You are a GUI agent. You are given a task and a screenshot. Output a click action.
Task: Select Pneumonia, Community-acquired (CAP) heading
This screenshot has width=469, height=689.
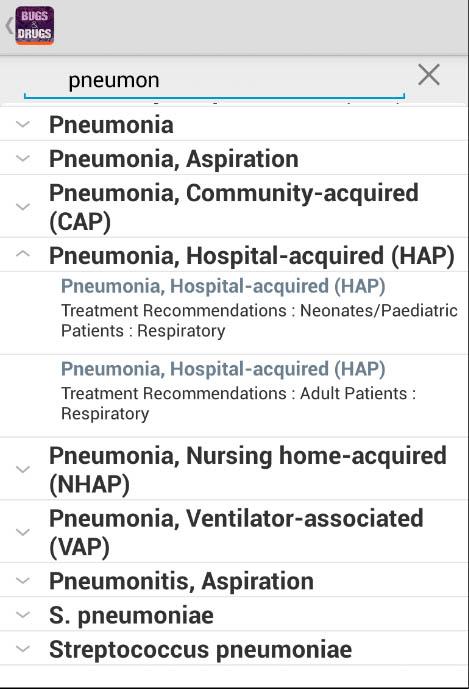pyautogui.click(x=234, y=207)
